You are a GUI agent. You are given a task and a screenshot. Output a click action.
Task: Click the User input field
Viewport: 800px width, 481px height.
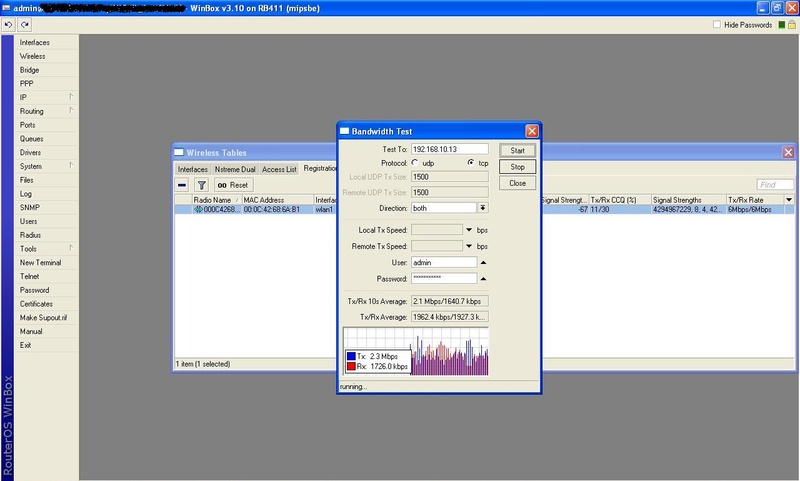tap(444, 263)
